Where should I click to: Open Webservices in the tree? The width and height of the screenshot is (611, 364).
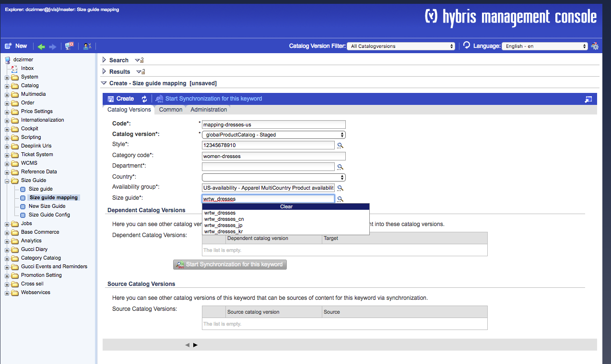point(35,293)
